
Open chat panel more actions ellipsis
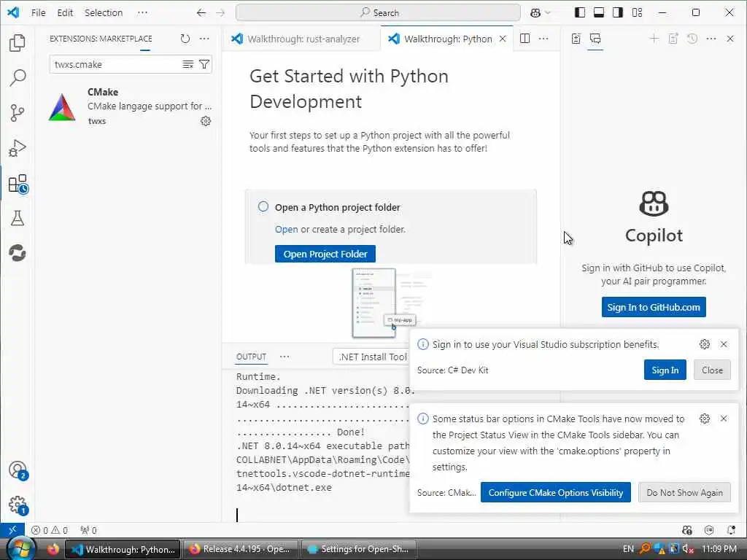[x=711, y=39]
